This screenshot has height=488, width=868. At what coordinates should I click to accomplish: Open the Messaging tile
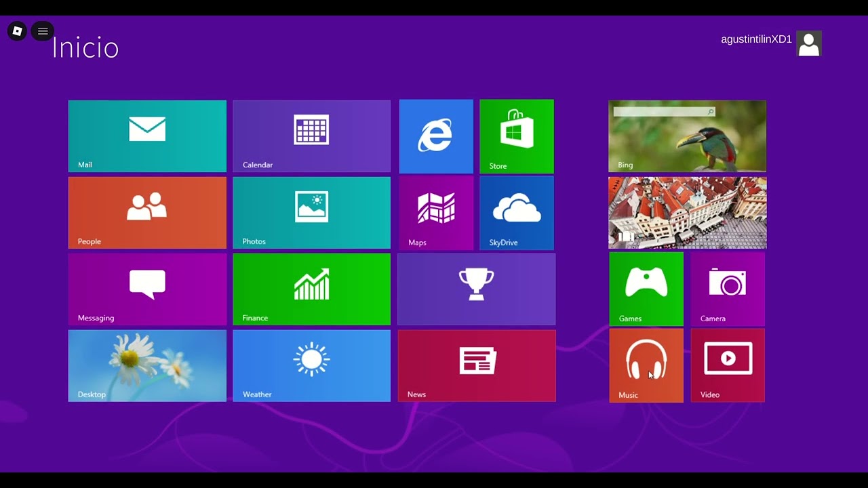pos(147,289)
